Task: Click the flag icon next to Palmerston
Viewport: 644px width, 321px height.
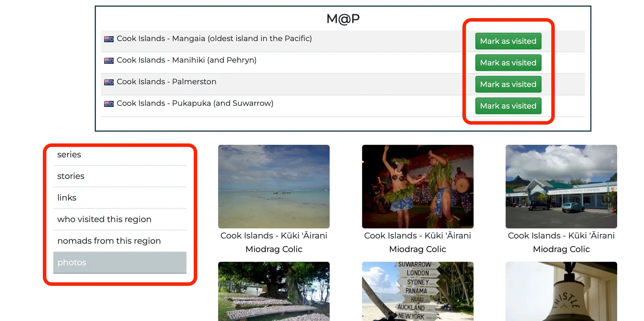Action: click(x=109, y=82)
